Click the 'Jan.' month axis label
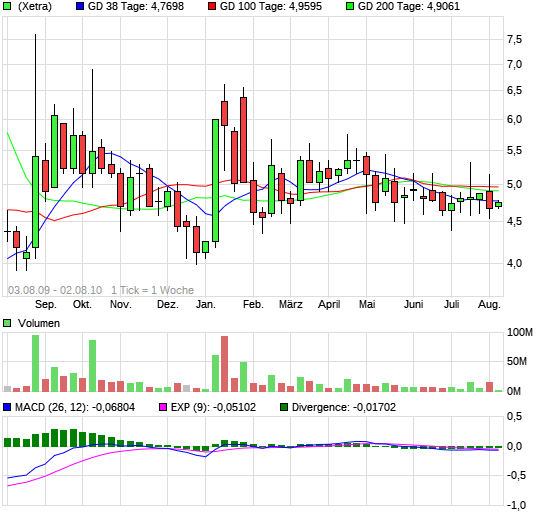 pos(205,305)
